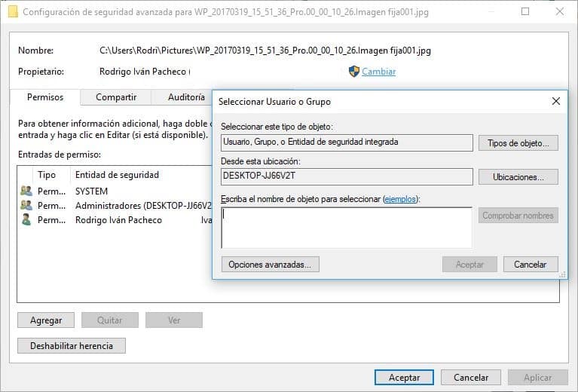
Task: Click Aceptar in the main security window
Action: pyautogui.click(x=404, y=377)
